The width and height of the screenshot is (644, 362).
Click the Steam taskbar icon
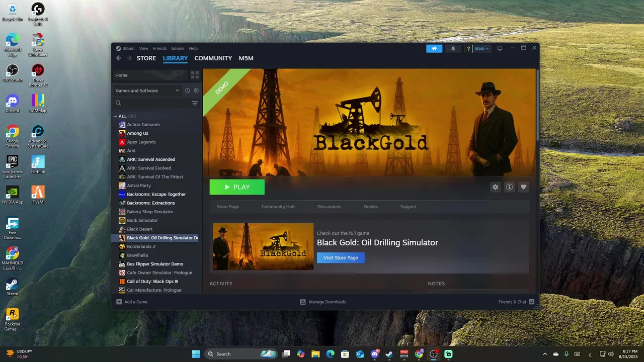pos(389,354)
